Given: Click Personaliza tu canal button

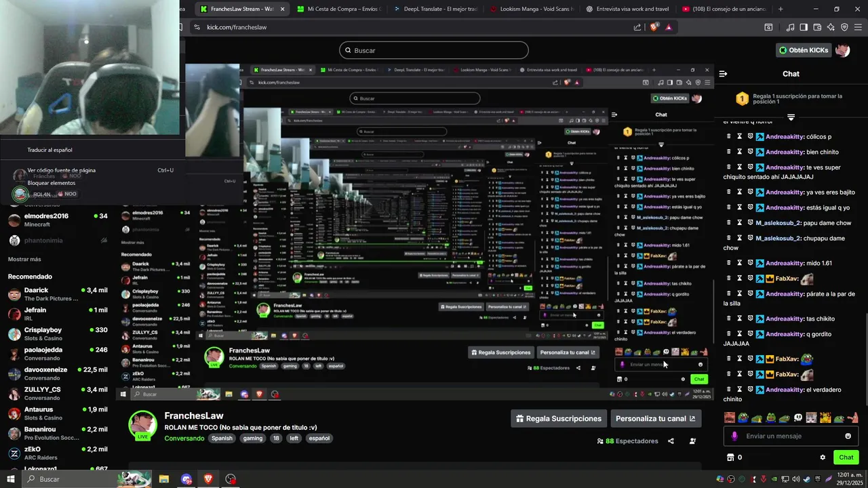Looking at the screenshot, I should pyautogui.click(x=656, y=419).
